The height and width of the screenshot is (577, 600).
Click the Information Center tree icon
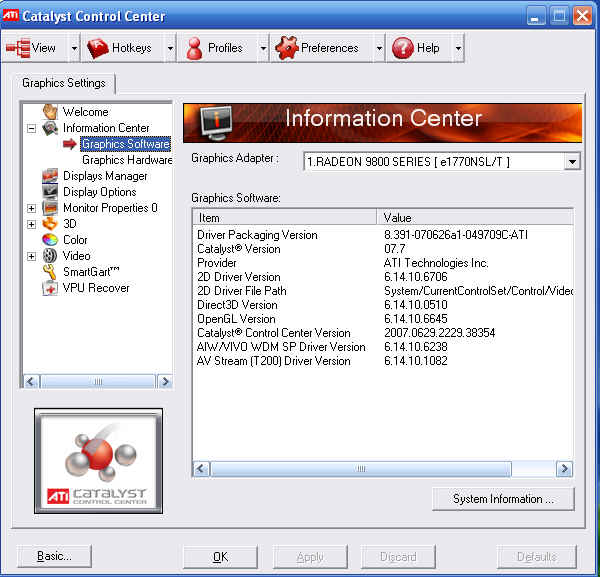point(50,128)
